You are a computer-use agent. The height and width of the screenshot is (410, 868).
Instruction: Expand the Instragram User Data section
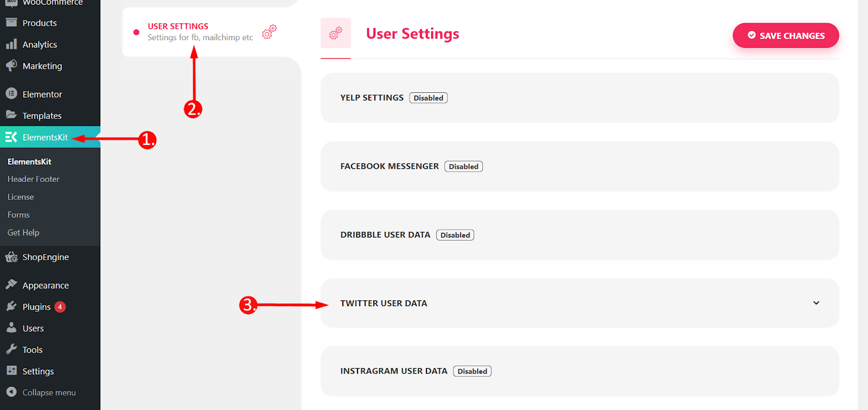click(x=580, y=371)
